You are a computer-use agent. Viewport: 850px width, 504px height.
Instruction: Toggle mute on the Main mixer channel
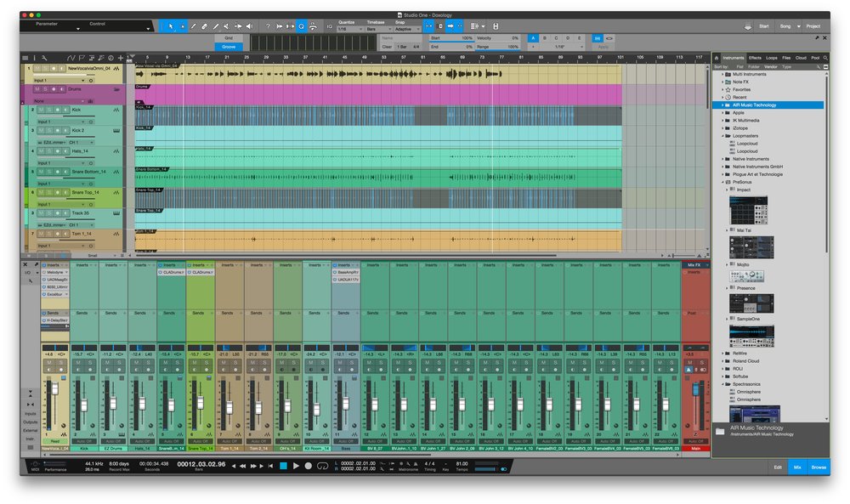(x=688, y=362)
